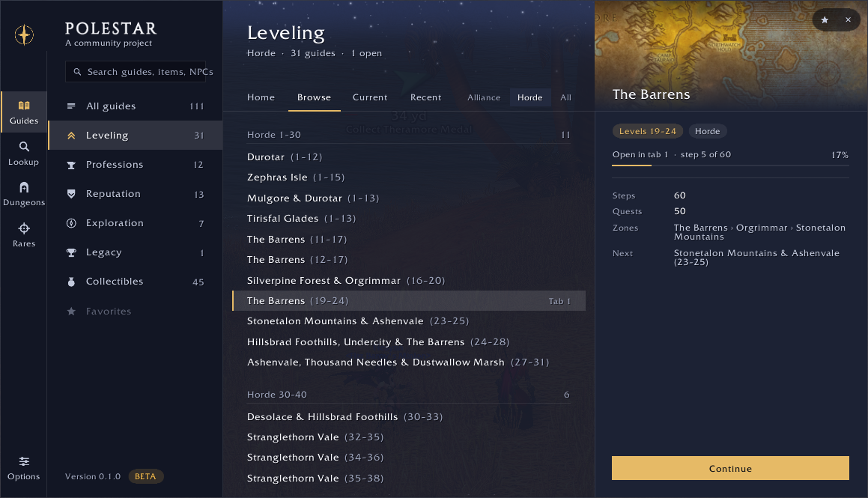Click the Legacy trophy icon
This screenshot has width=868, height=498.
click(x=71, y=252)
